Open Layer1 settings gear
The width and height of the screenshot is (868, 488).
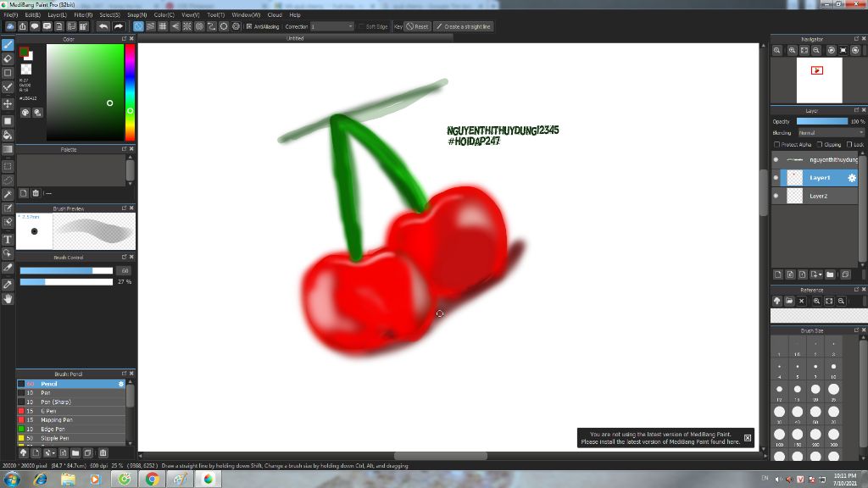pyautogui.click(x=852, y=178)
